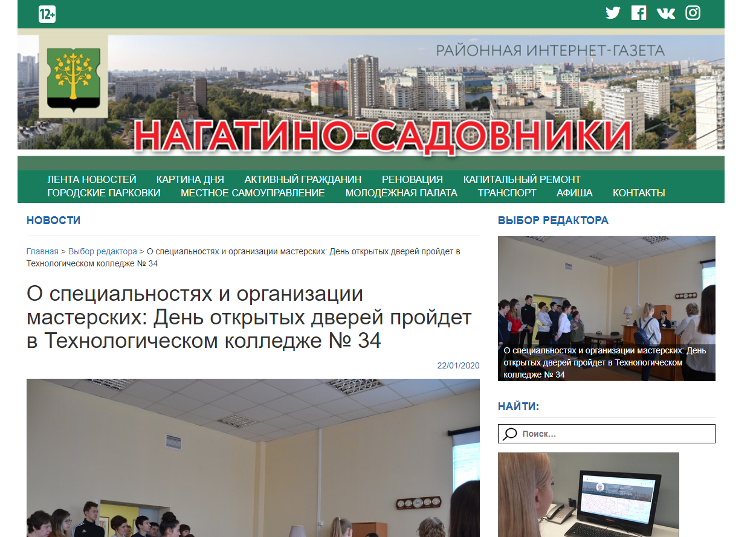Screen dimensions: 756x537
Task: Open the Twitter social link
Action: pyautogui.click(x=613, y=13)
